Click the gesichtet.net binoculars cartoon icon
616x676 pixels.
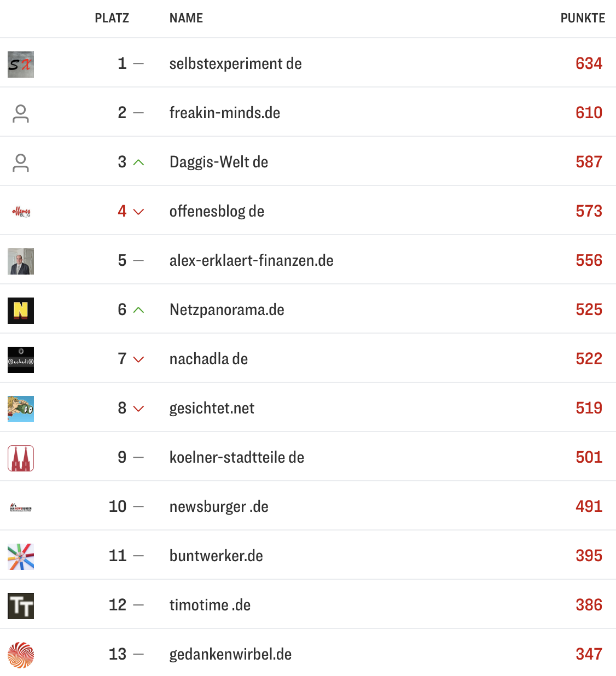[21, 409]
